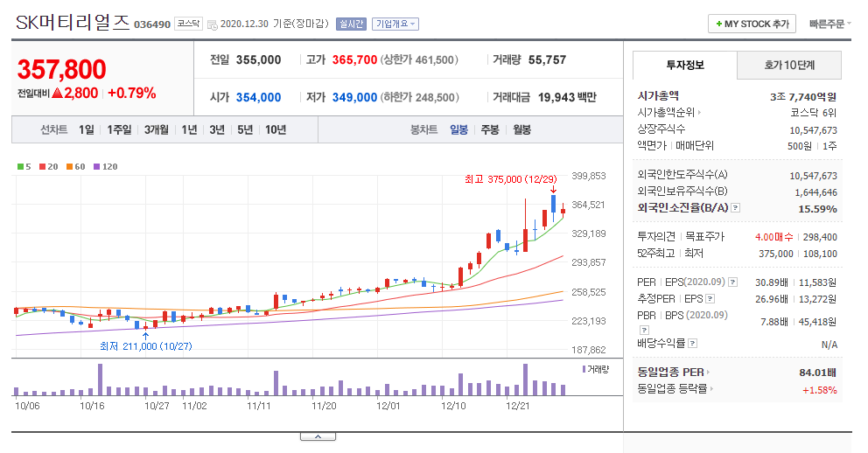868x453 pixels.
Task: Click the +0.79% change rate
Action: click(132, 93)
